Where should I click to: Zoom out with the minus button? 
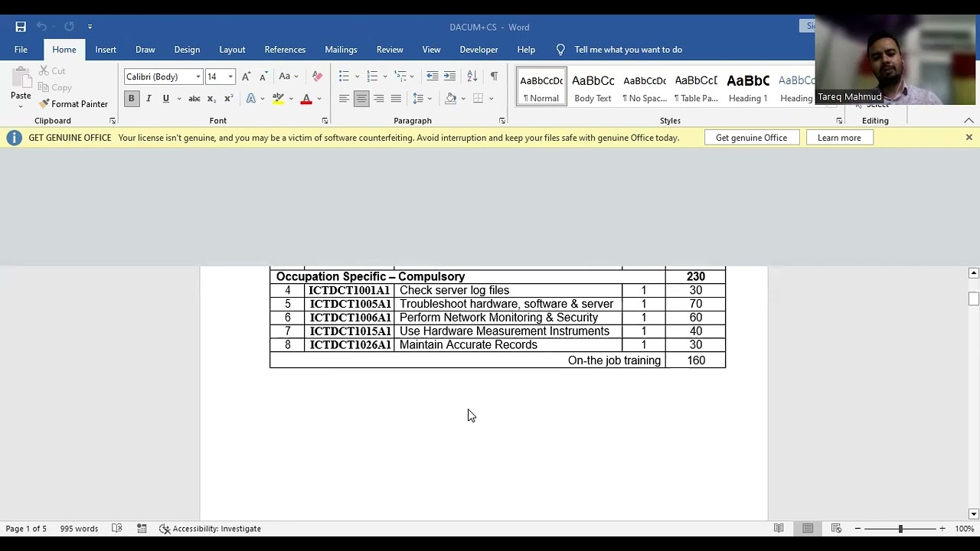[x=857, y=529]
